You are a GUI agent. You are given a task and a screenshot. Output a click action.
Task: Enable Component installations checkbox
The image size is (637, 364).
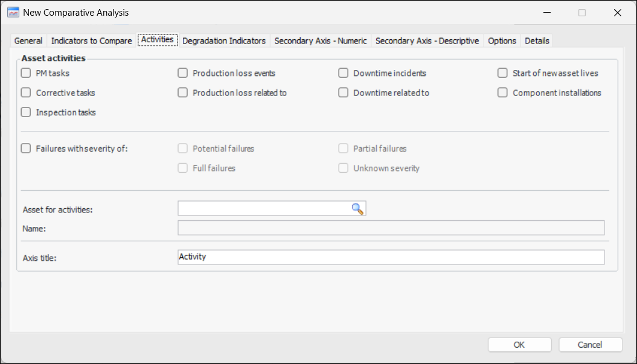pos(502,93)
